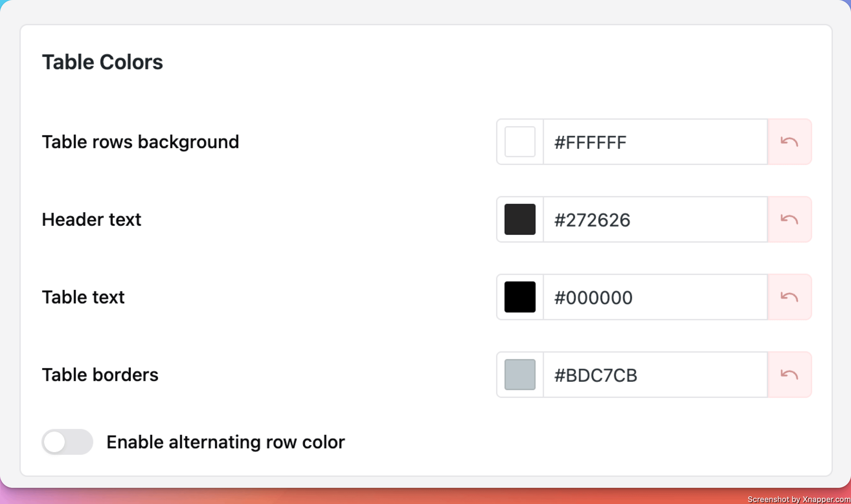Click the "Table Colors" section heading
Viewport: 851px width, 504px height.
102,62
